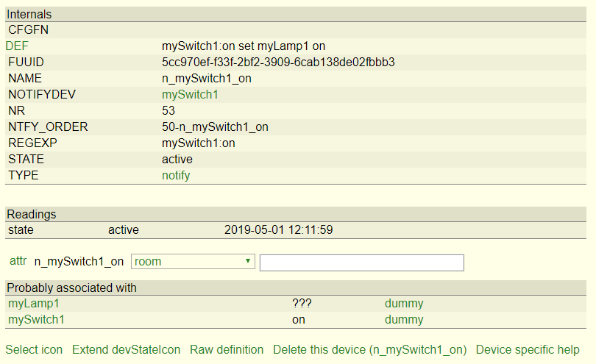Open the myLamp1 associated device
The image size is (596, 364).
click(34, 304)
